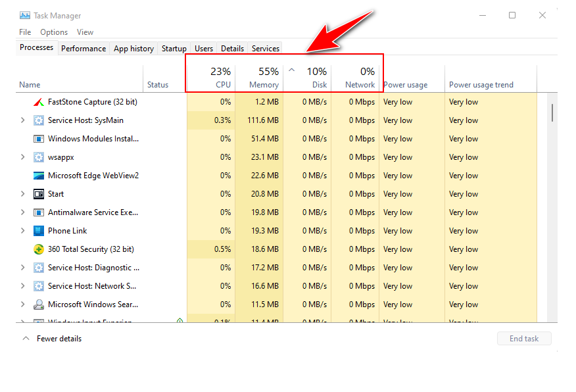Screen dimensions: 576x392
Task: Expand Microsoft Windows Search process group
Action: coord(23,304)
